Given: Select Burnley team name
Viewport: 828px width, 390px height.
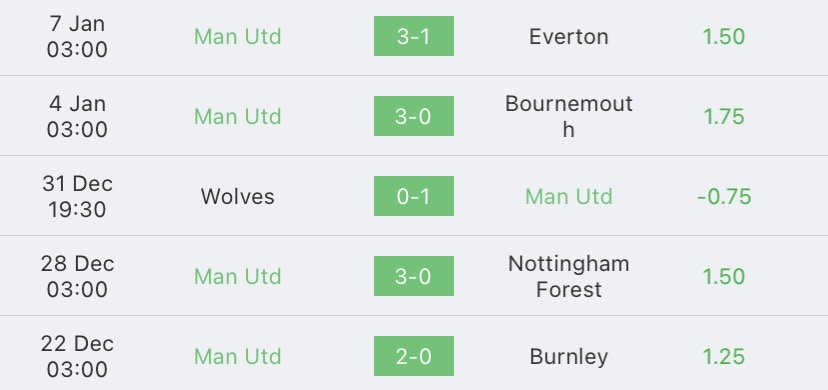Looking at the screenshot, I should (x=569, y=357).
